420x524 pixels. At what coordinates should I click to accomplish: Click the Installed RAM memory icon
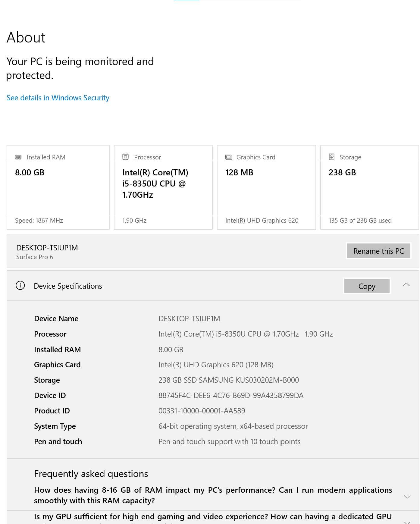click(18, 157)
